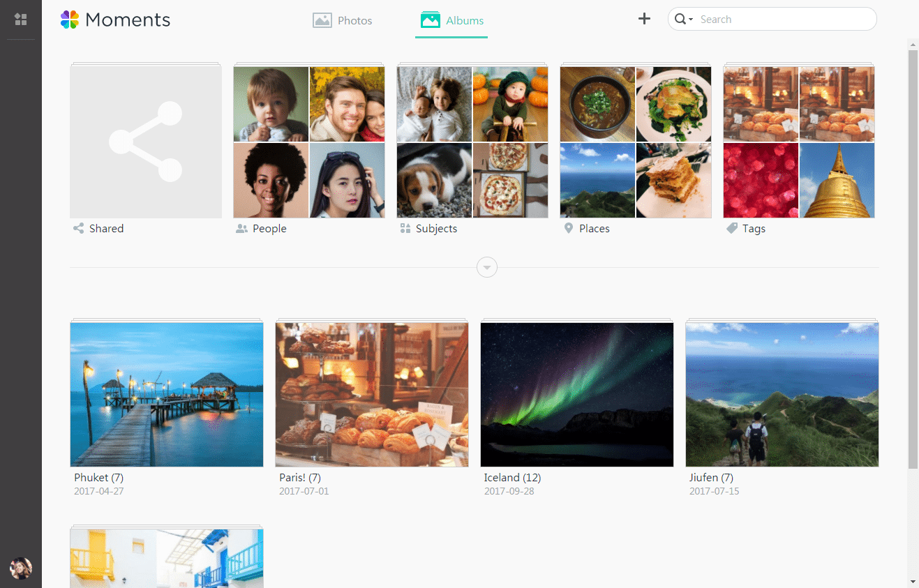Viewport: 919px width, 588px height.
Task: Click the two babies photo in Subjects
Action: [x=434, y=104]
